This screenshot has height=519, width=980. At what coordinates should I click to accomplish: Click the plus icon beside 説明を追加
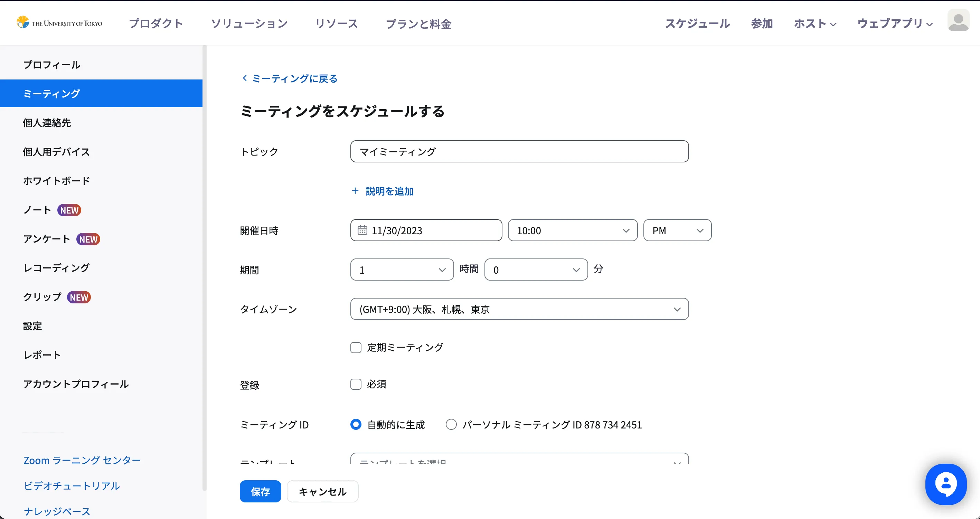tap(355, 191)
